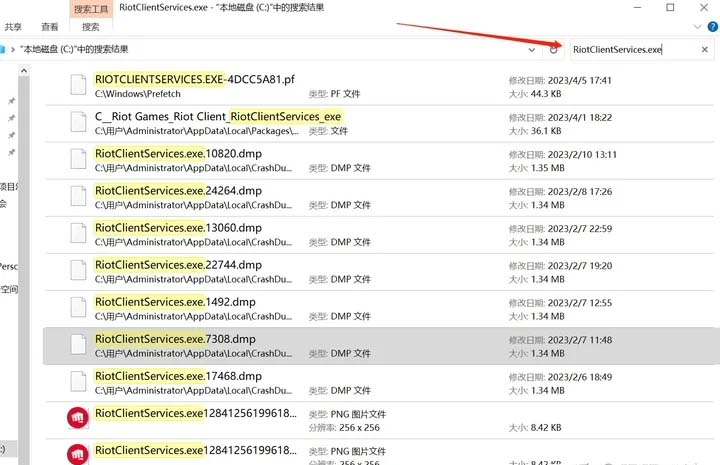
Task: Click the 类型: PF 文件 label
Action: coord(334,94)
